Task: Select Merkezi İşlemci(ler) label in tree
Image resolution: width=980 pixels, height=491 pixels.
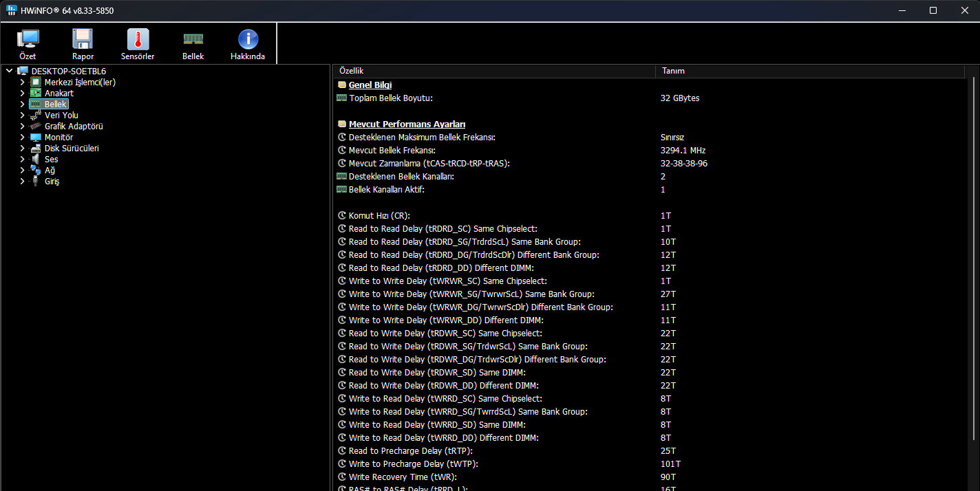Action: coord(80,82)
